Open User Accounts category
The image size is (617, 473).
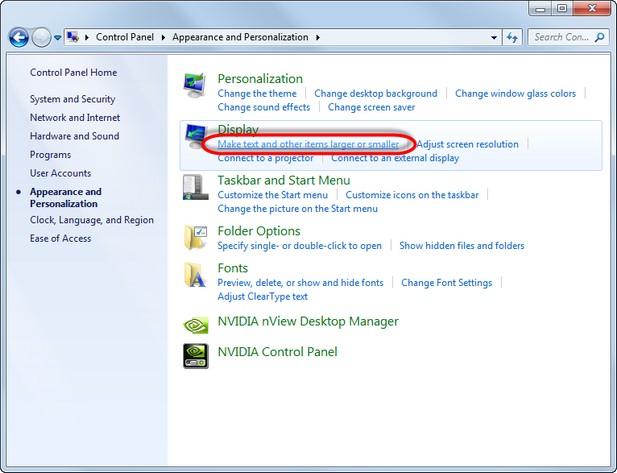(60, 173)
